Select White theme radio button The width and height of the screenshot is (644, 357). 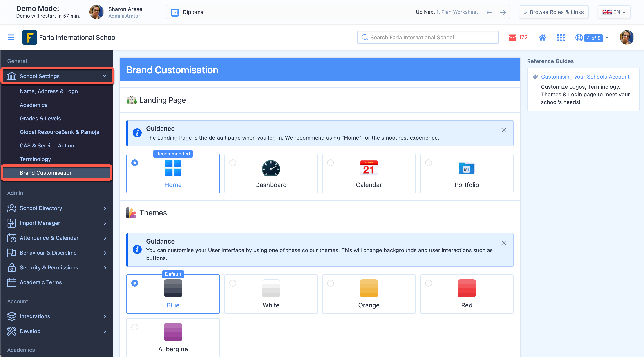233,283
